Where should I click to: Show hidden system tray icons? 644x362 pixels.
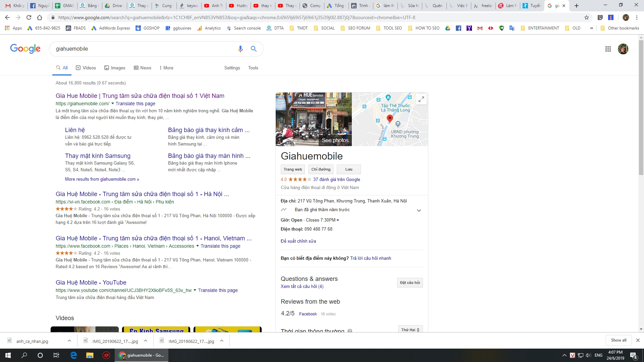565,355
